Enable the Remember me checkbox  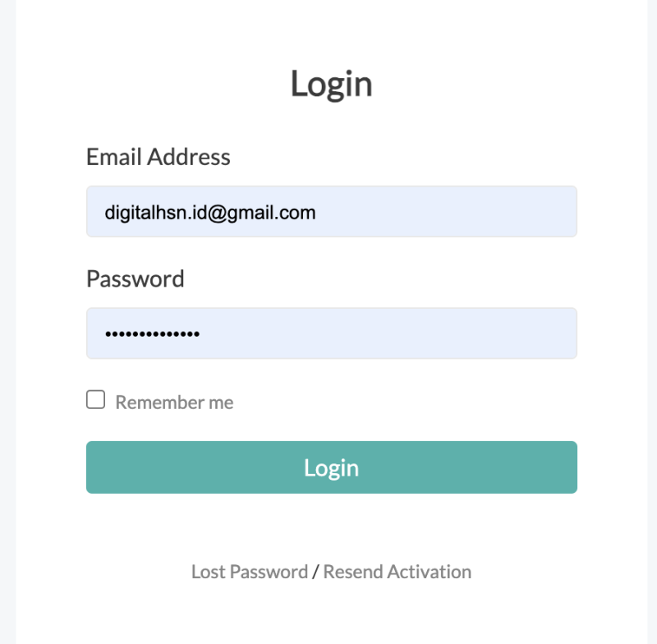point(96,400)
